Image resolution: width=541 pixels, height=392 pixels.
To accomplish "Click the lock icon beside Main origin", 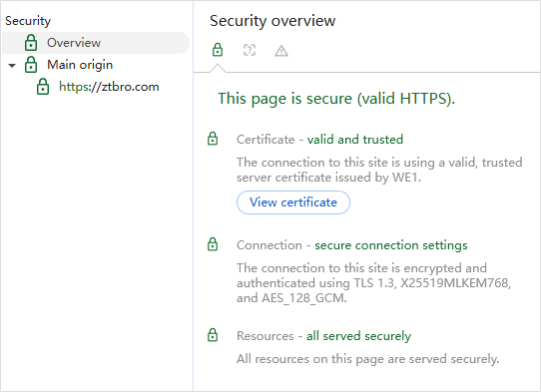I will click(31, 65).
